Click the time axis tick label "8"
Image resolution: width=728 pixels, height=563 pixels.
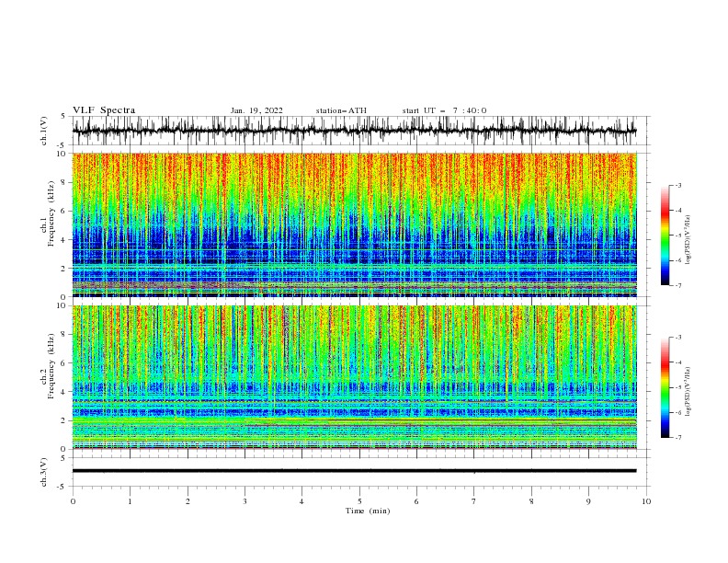(x=531, y=501)
